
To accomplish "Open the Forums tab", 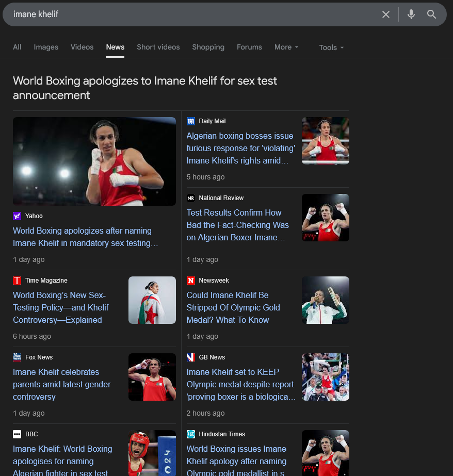I will [249, 47].
